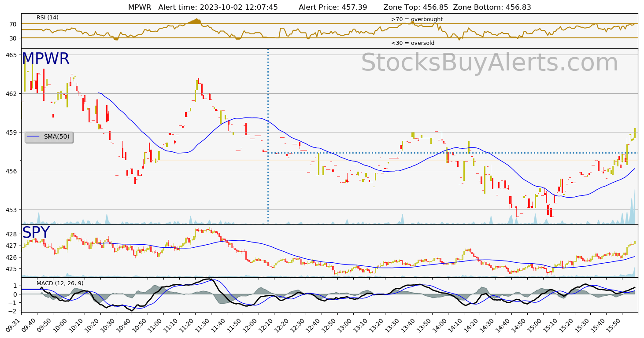Viewport: 644px width, 338px height.
Task: Click the 'Zone Bottom: 456.83' title text
Action: pos(492,7)
